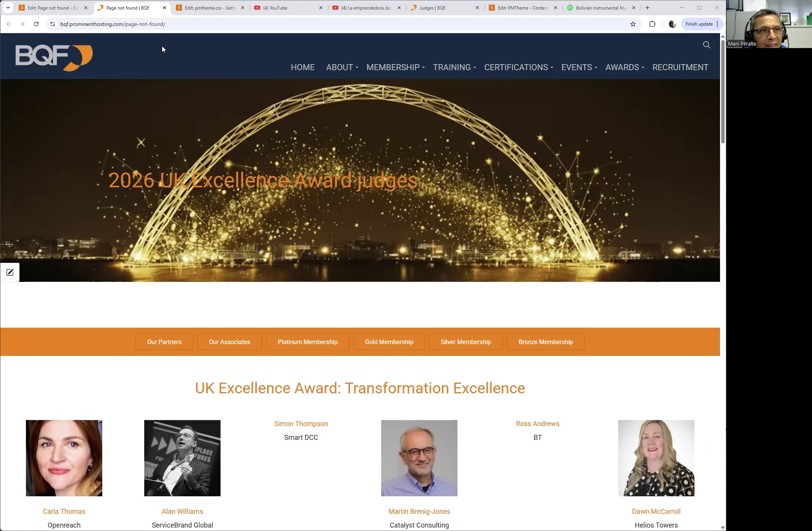Click the Platinum Membership button
The width and height of the screenshot is (812, 531).
(x=307, y=342)
